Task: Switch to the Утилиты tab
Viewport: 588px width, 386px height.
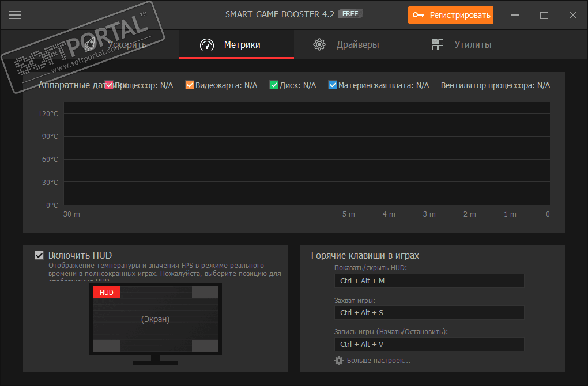Action: click(x=462, y=44)
